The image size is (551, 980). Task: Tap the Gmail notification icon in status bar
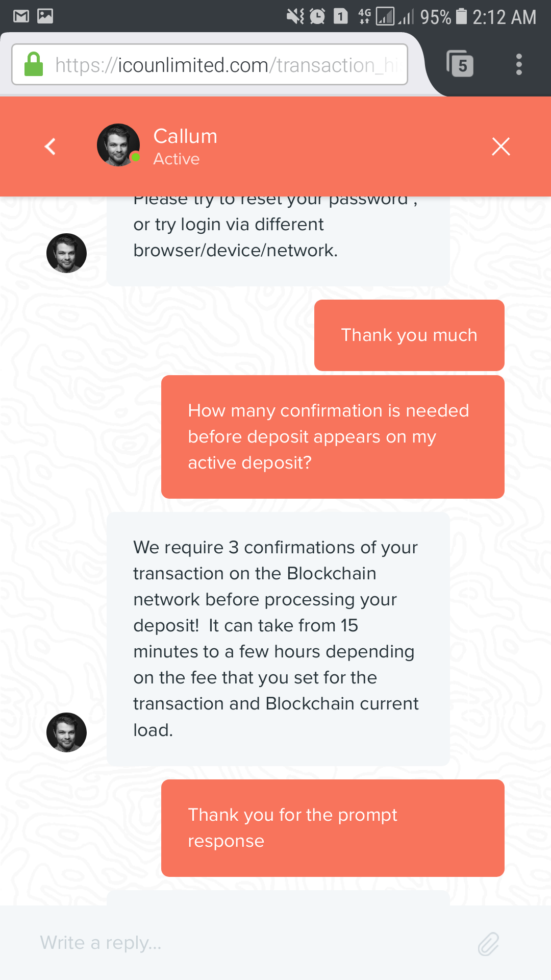[x=21, y=16]
